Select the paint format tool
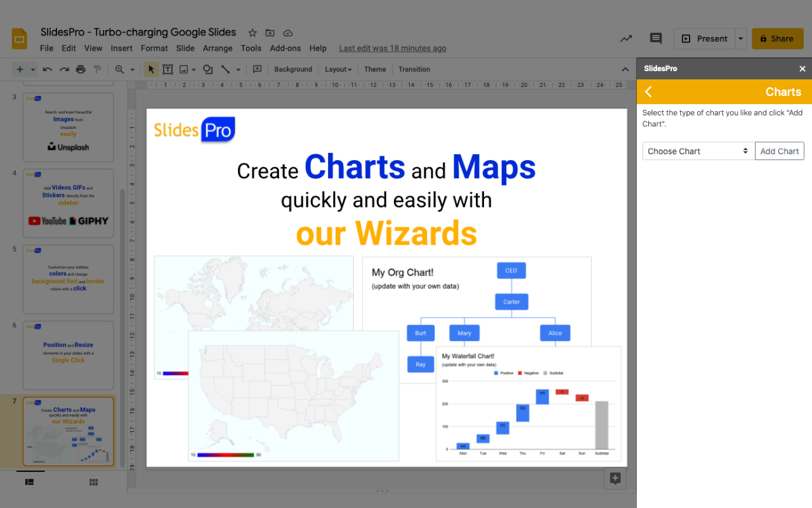Screen dimensions: 812x508 pos(98,69)
